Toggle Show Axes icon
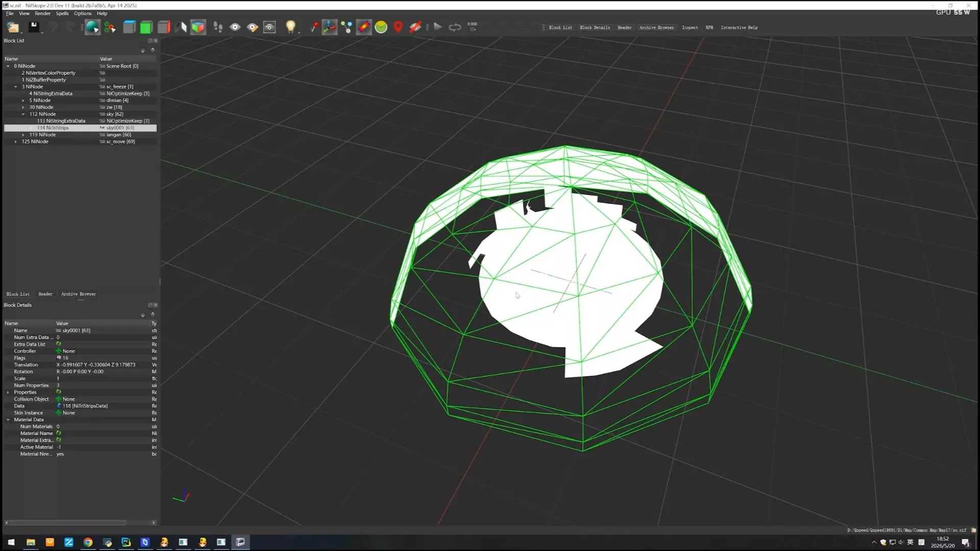 330,27
